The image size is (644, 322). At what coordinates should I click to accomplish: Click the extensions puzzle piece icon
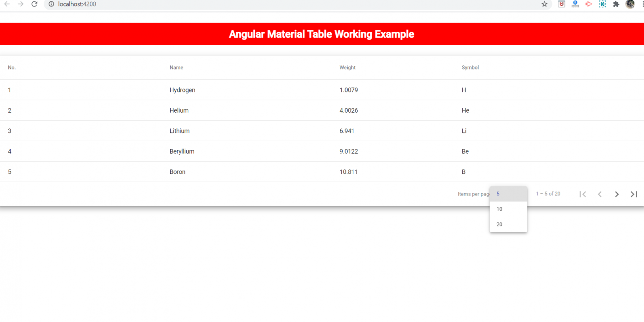[x=616, y=4]
